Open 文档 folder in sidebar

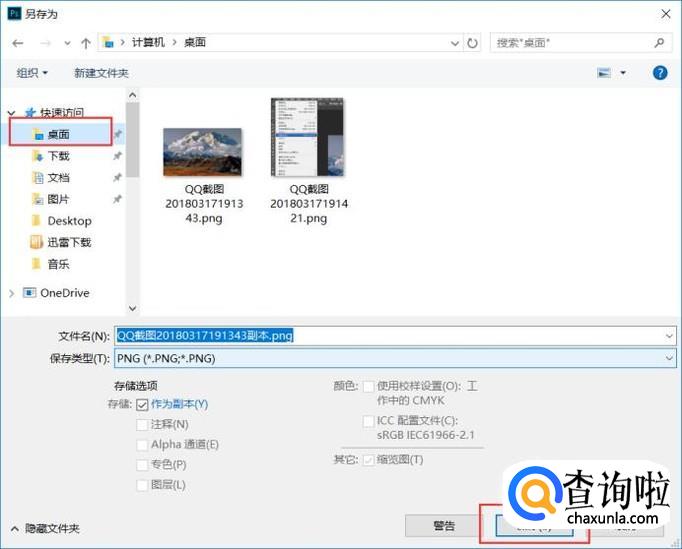pyautogui.click(x=58, y=177)
